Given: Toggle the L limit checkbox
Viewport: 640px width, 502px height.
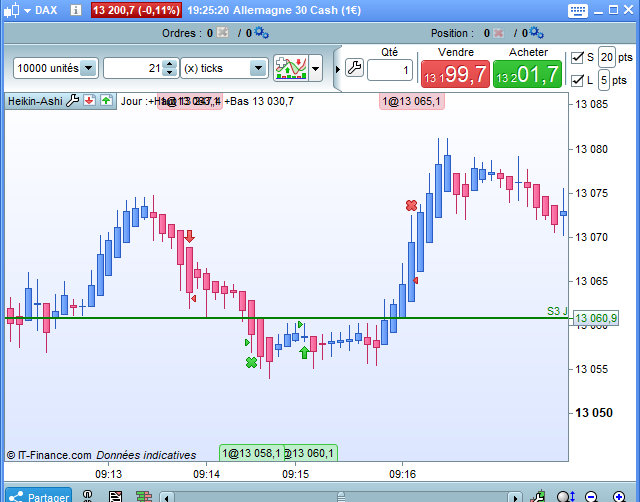Looking at the screenshot, I should [x=577, y=80].
